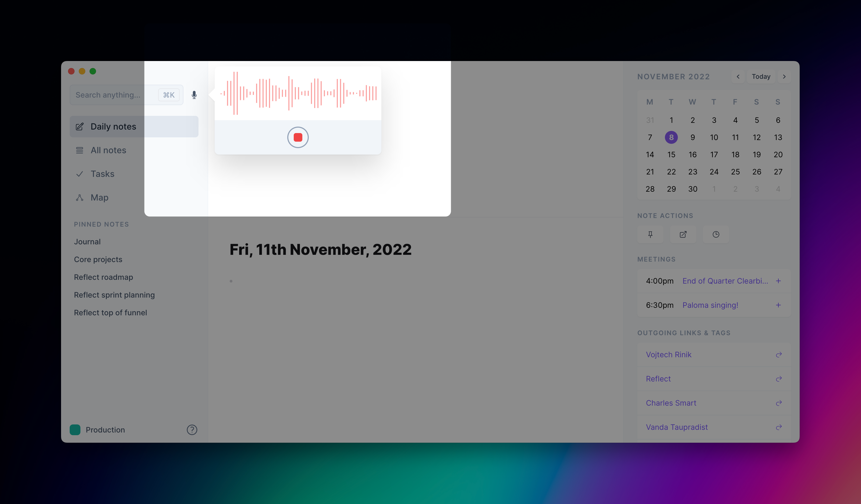Screen dimensions: 861x504
Task: Open the Journal pinned note
Action: click(x=87, y=241)
